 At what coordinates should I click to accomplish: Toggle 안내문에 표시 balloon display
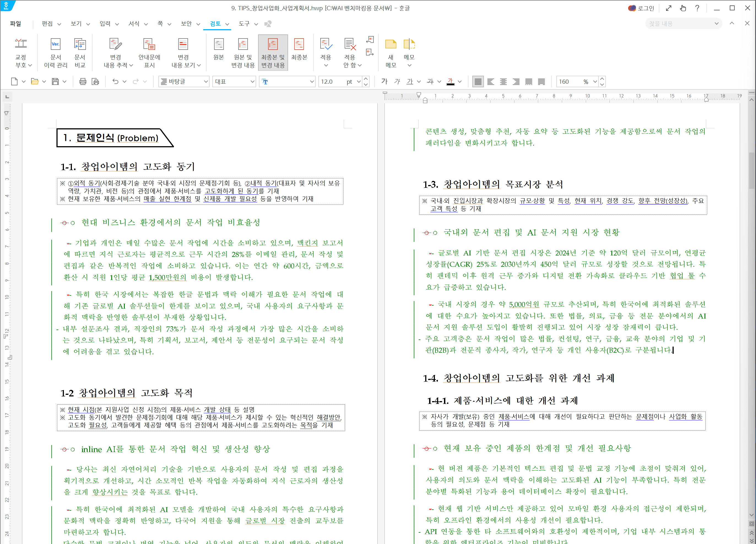point(149,52)
